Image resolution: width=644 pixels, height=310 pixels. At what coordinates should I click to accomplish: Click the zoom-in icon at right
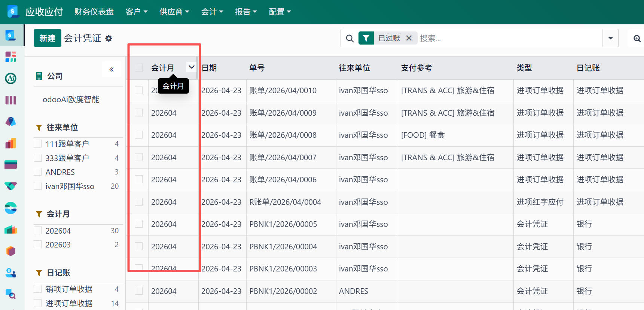(637, 38)
